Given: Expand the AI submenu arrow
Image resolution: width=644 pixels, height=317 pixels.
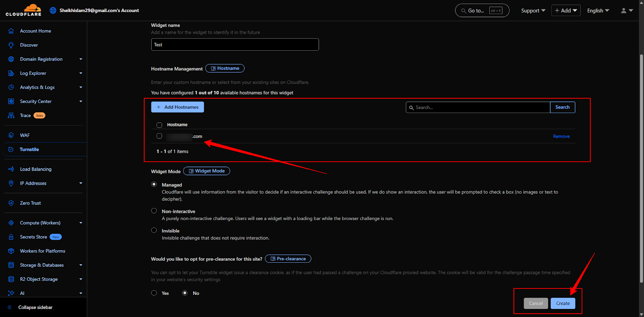Looking at the screenshot, I should coord(80,293).
